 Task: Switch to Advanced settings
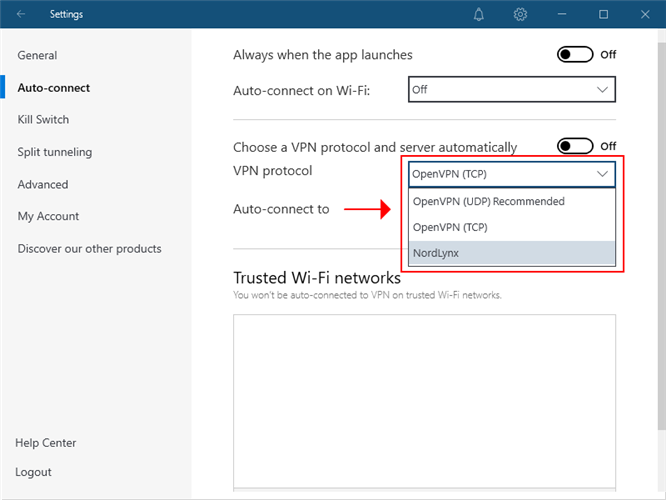(43, 184)
